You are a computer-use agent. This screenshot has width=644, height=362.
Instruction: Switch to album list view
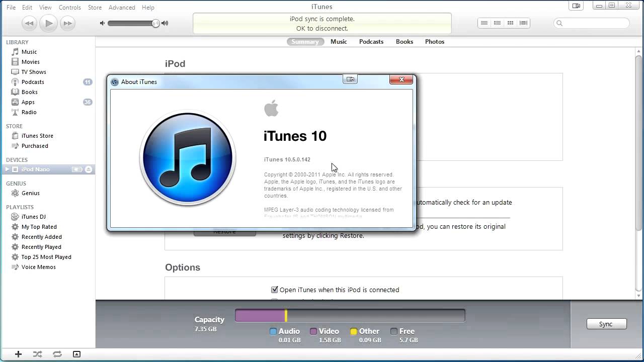coord(497,23)
